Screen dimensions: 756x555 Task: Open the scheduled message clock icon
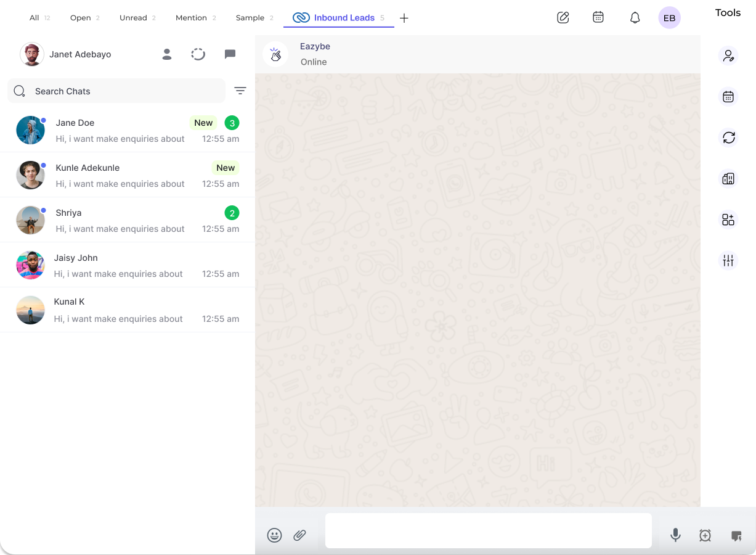pyautogui.click(x=705, y=536)
